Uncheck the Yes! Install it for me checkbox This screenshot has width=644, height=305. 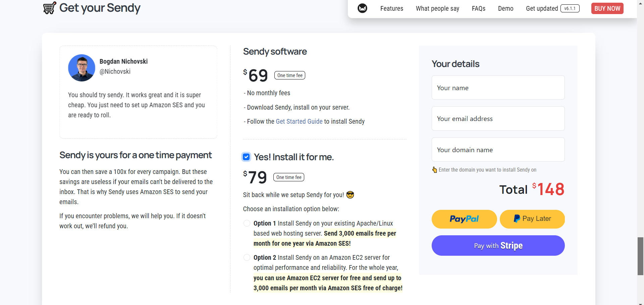click(x=246, y=157)
